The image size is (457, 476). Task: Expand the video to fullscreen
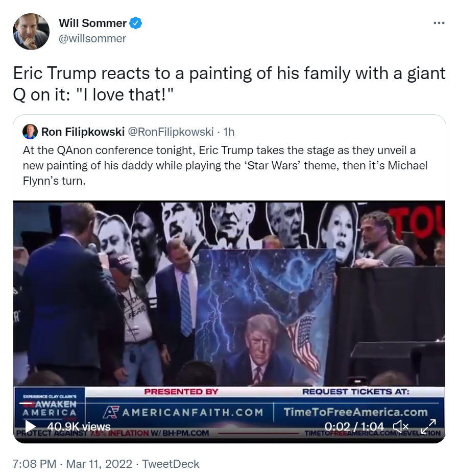(428, 427)
